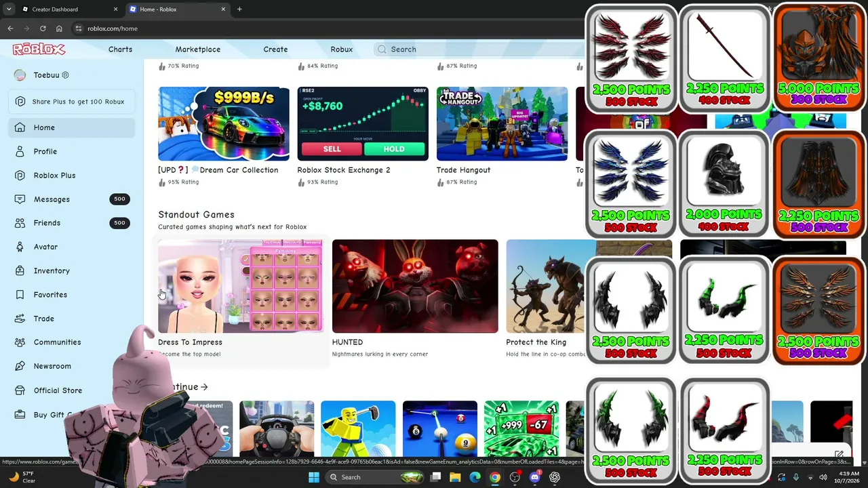Open the Dream Car Collection game thumbnail
868x488 pixels.
point(224,123)
